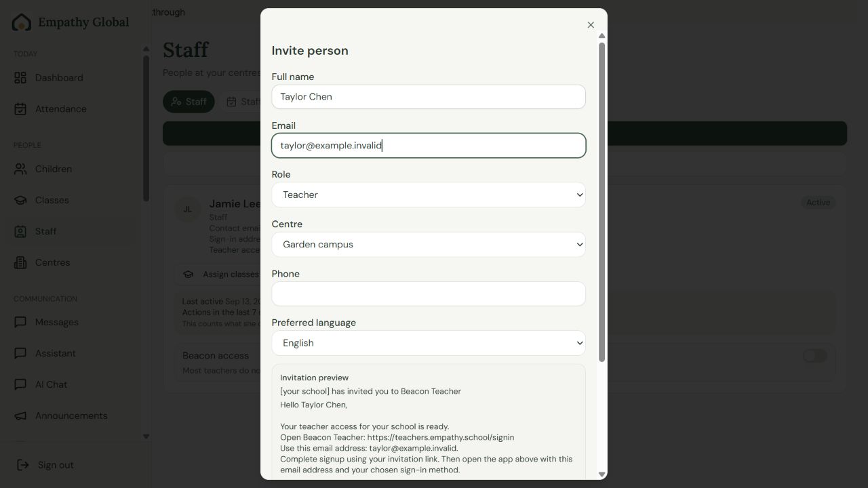
Task: Expand the Role dropdown showing Teacher
Action: 429,195
